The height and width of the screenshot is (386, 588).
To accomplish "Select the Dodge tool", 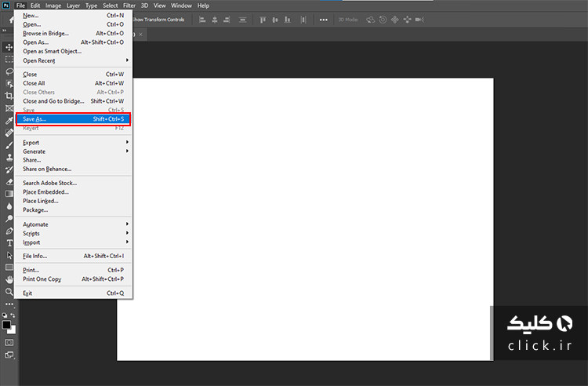I will [9, 219].
